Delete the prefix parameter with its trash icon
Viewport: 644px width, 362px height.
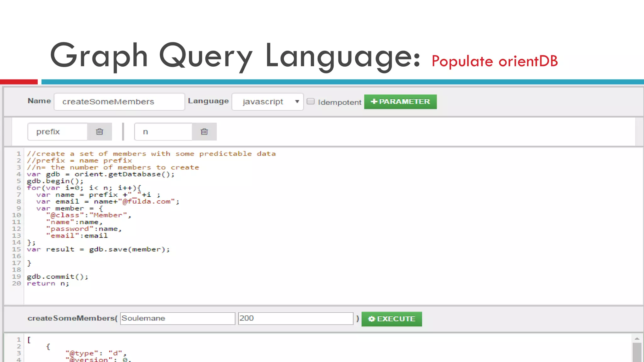coord(100,132)
